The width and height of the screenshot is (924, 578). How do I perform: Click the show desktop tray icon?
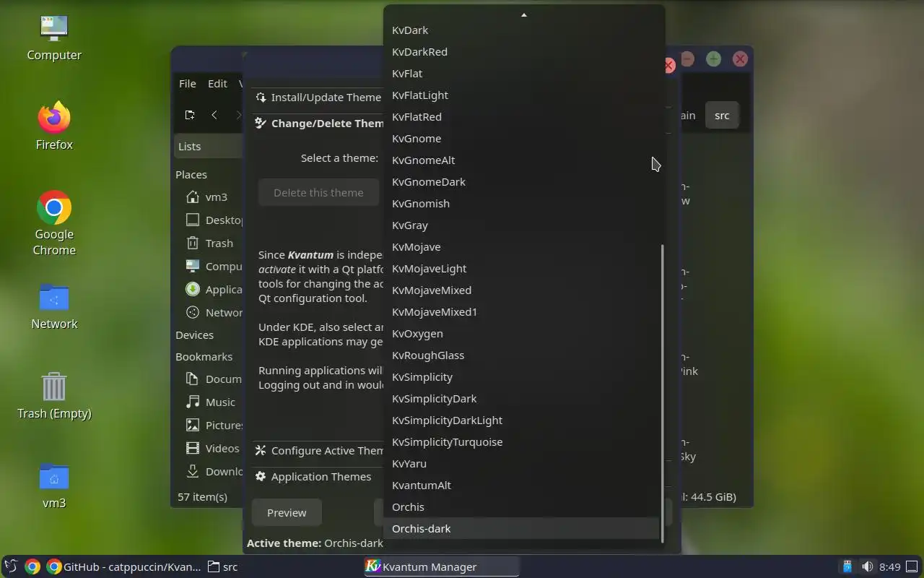912,567
